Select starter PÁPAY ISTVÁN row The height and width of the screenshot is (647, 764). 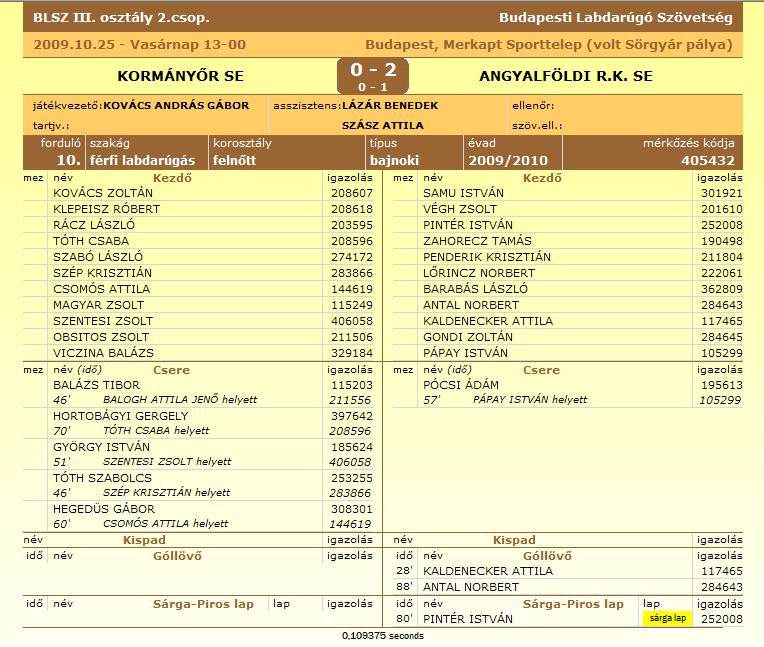tap(568, 353)
